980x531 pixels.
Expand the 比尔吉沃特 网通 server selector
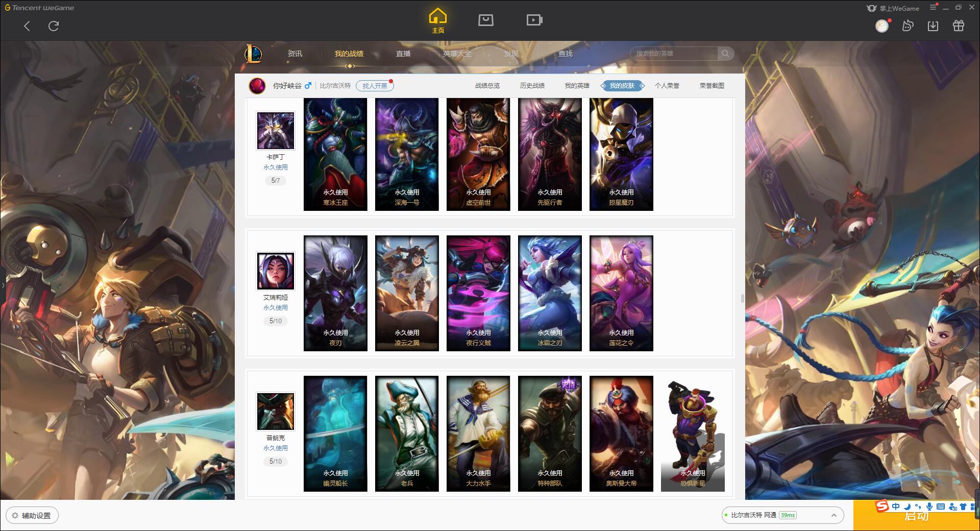click(x=782, y=515)
